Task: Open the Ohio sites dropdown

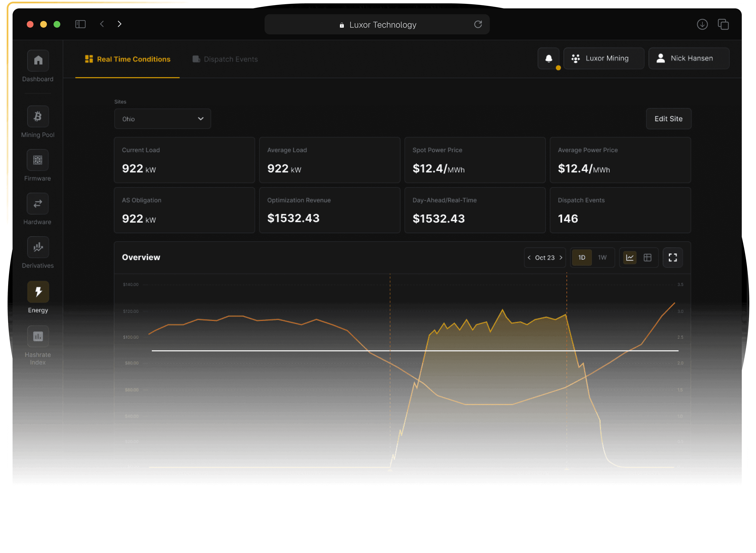Action: click(x=162, y=118)
